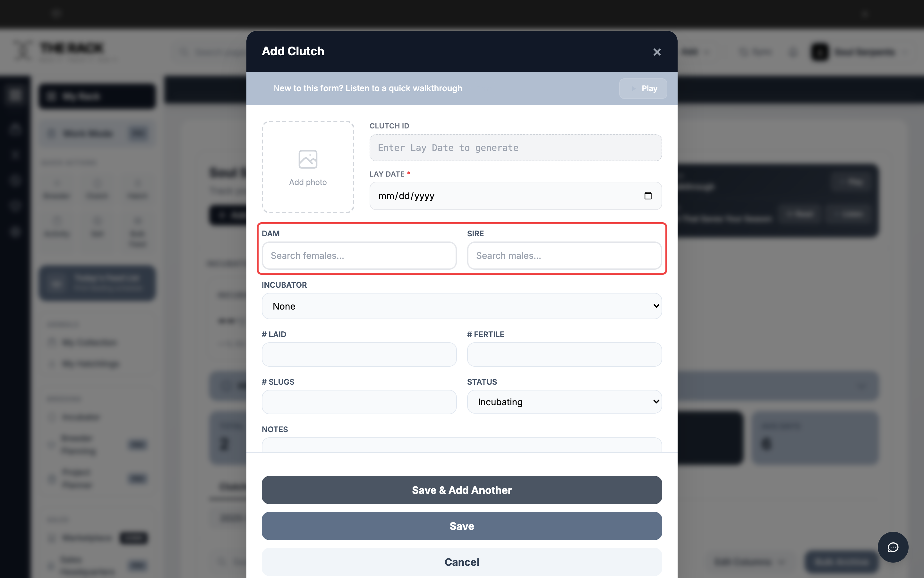This screenshot has width=924, height=578.
Task: Click the Notes text area
Action: coord(462,445)
